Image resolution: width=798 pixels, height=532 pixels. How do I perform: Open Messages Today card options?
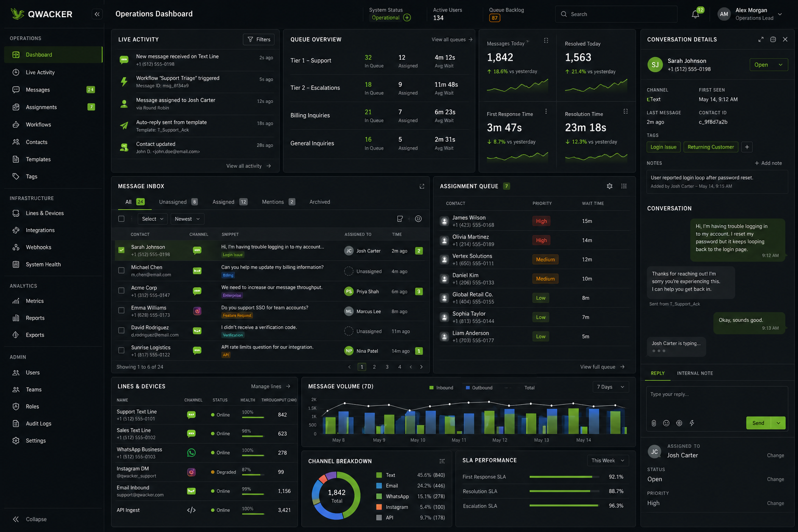[x=546, y=41]
